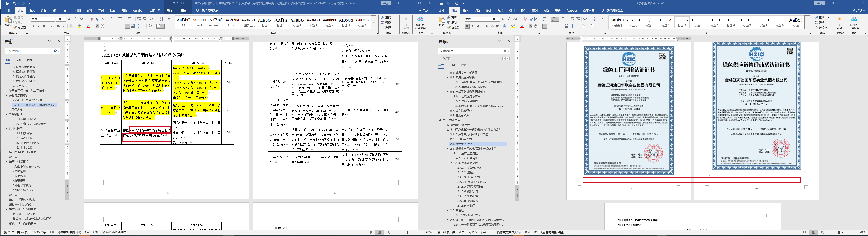Click the Undo arrow in the 招标文件 window
Image resolution: width=868 pixels, height=236 pixels.
coord(14,3)
